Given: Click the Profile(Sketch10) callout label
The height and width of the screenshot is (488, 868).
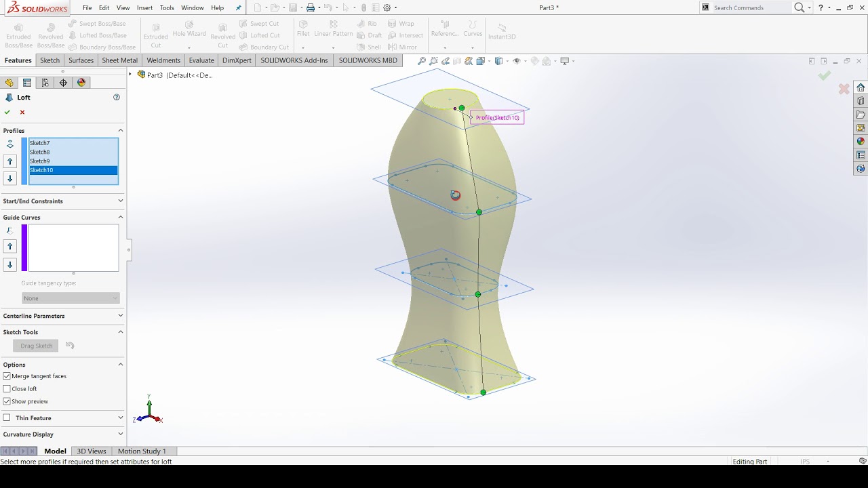Looking at the screenshot, I should click(497, 118).
